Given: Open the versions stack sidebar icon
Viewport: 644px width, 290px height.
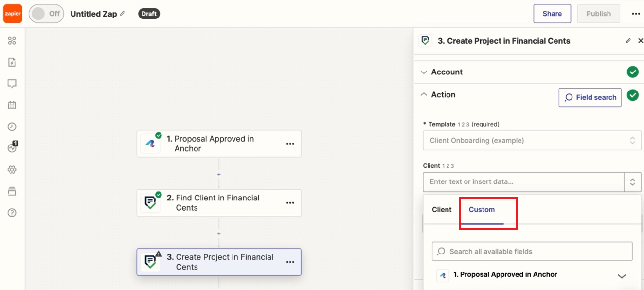Looking at the screenshot, I should coord(12,191).
